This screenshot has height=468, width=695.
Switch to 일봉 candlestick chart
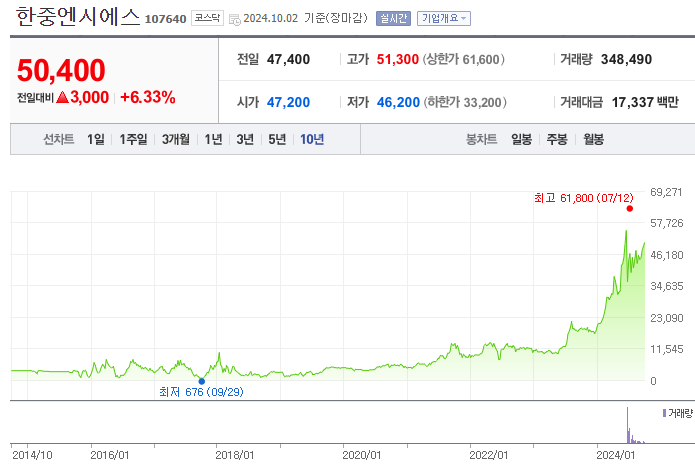[521, 140]
